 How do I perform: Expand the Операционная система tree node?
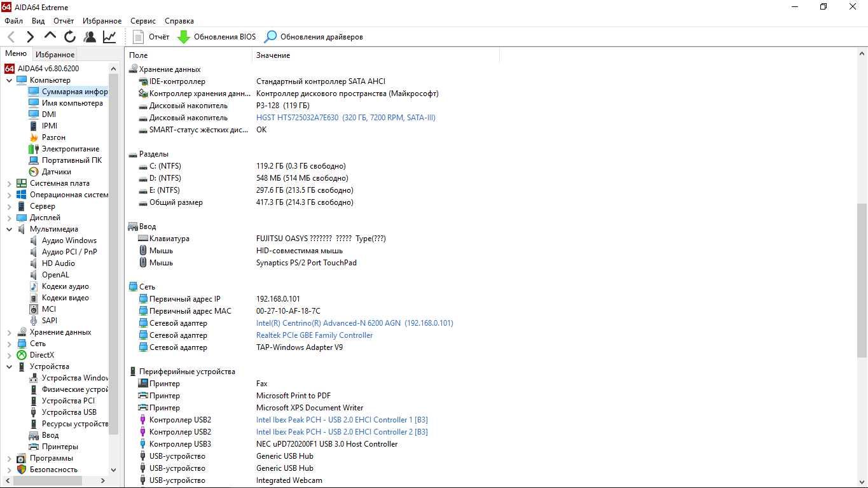pyautogui.click(x=10, y=195)
